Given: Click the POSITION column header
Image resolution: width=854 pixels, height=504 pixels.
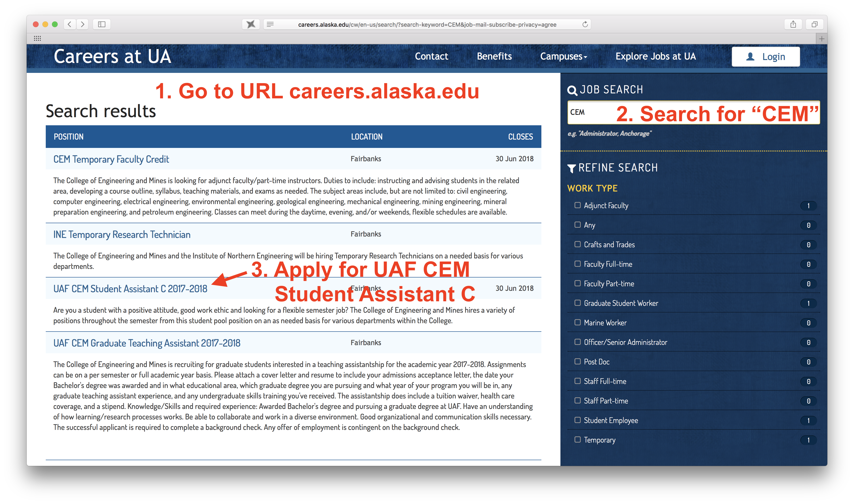Looking at the screenshot, I should tap(68, 137).
